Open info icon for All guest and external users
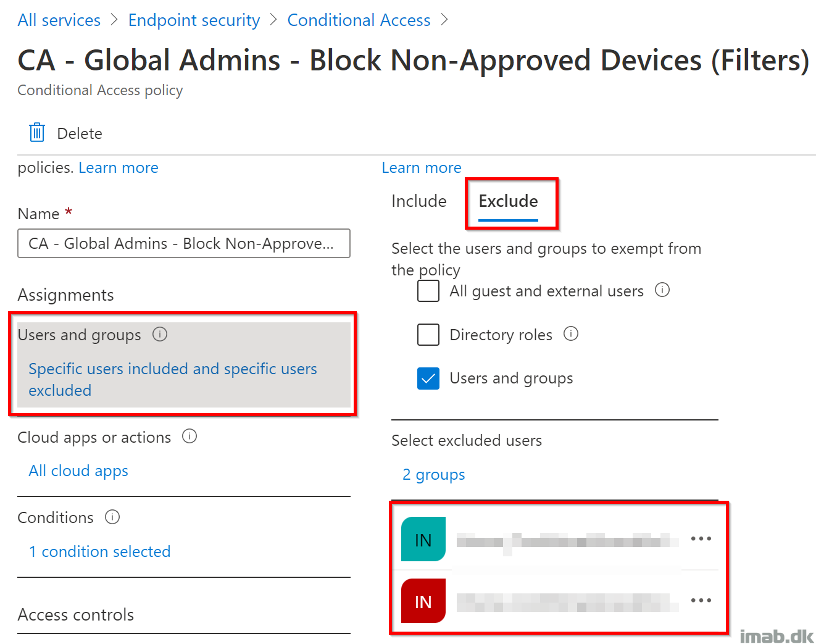The image size is (816, 644). click(662, 290)
